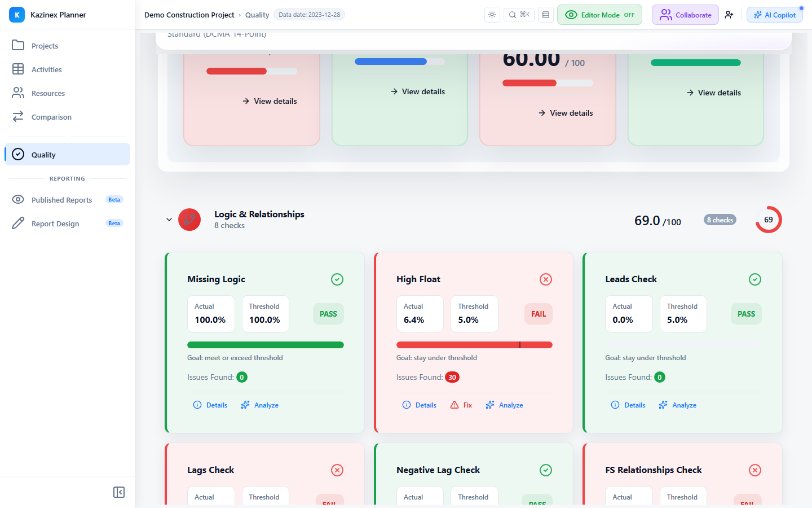Image resolution: width=812 pixels, height=508 pixels.
Task: Open Comparison in the sidebar
Action: [67, 117]
